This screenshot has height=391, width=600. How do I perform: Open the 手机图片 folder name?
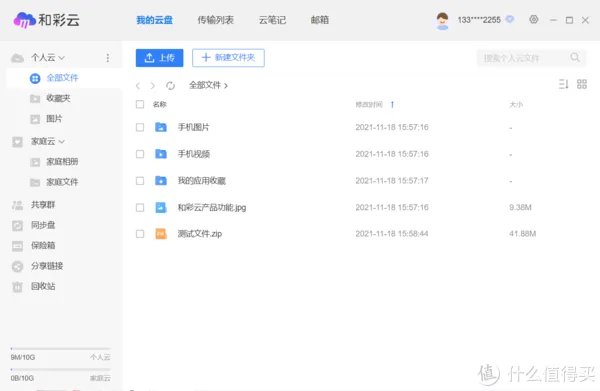[x=194, y=127]
